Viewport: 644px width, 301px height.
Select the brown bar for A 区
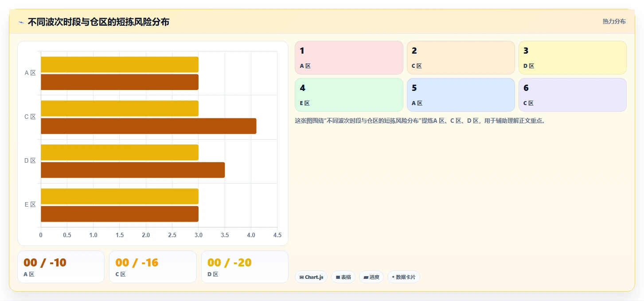pyautogui.click(x=120, y=82)
